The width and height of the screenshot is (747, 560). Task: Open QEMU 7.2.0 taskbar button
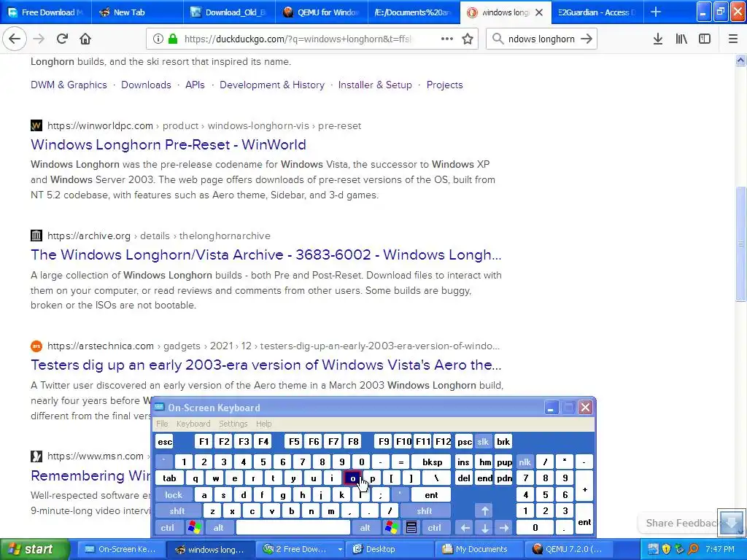click(568, 549)
